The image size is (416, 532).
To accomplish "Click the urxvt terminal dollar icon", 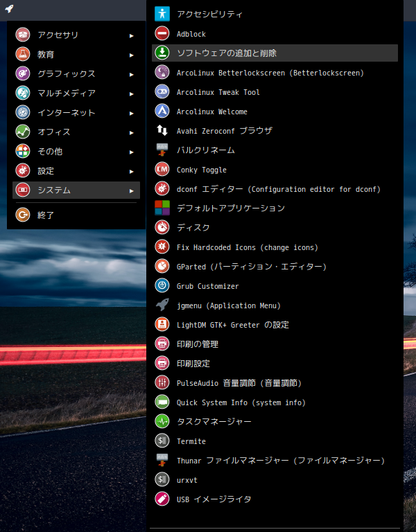I will 162,480.
